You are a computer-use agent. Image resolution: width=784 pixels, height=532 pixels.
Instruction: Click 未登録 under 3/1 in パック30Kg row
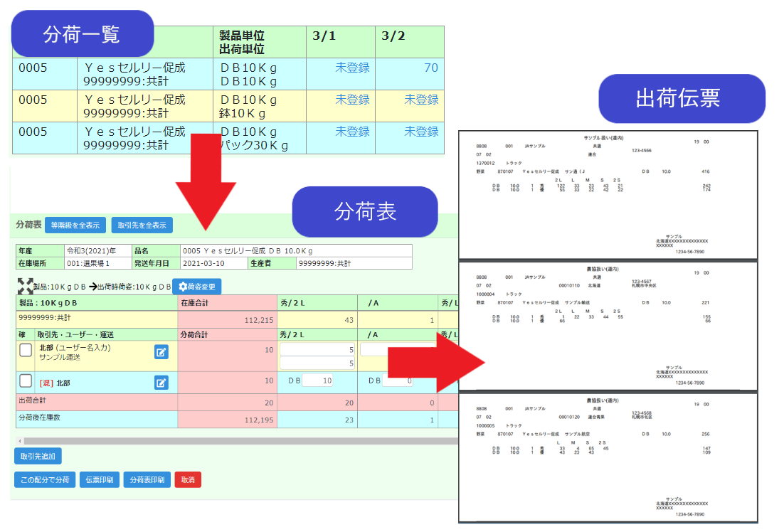(352, 132)
